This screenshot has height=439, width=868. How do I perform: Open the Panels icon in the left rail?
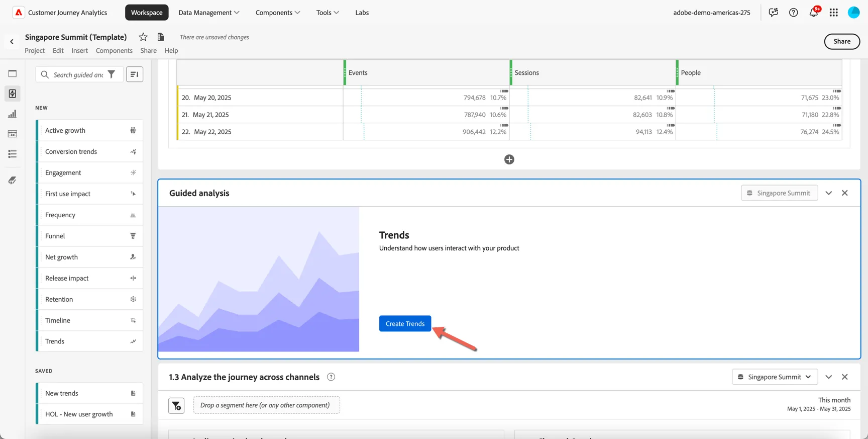tap(13, 73)
